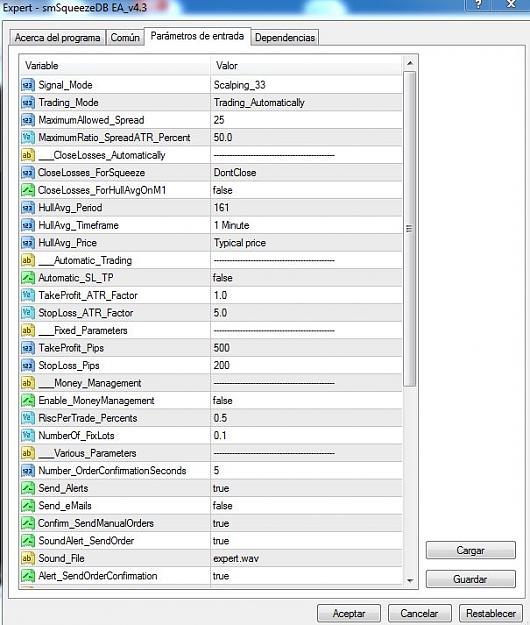530x625 pixels.
Task: Click the vertical scrollbar thumb of parameter list
Action: click(x=409, y=229)
